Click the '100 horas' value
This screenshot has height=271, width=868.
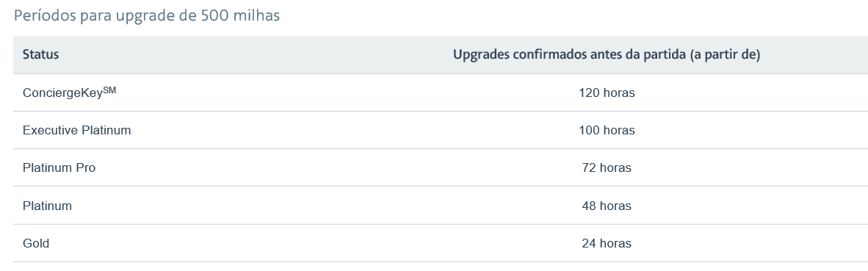tap(607, 131)
